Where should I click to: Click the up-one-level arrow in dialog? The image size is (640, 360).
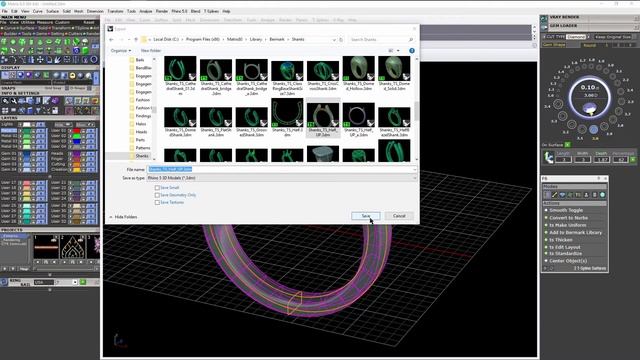tap(136, 40)
